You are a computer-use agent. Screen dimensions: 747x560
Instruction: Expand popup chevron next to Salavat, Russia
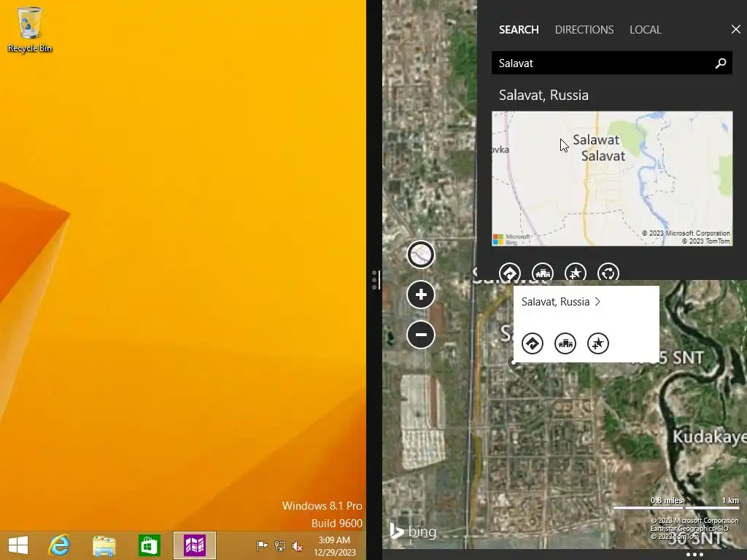point(597,301)
